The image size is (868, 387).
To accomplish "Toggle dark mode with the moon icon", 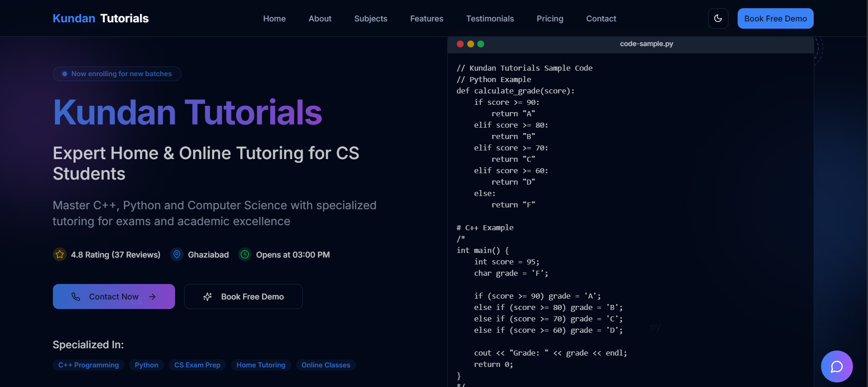I will tap(718, 19).
